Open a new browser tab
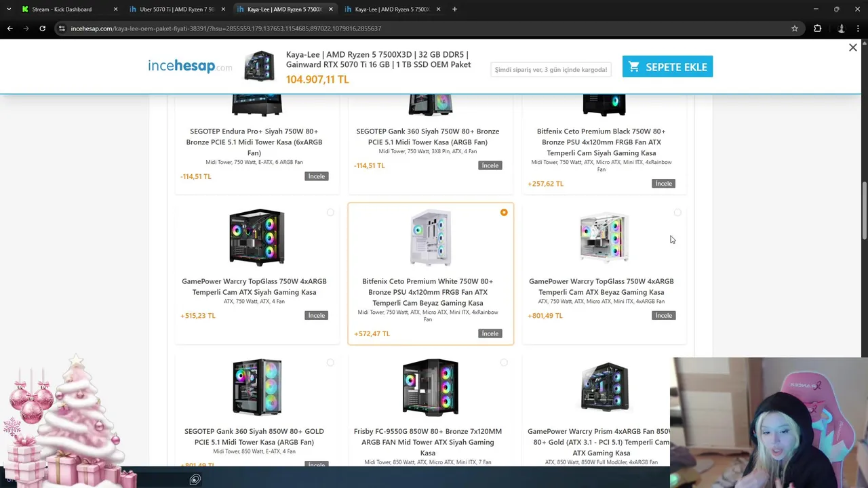868x488 pixels. 454,9
